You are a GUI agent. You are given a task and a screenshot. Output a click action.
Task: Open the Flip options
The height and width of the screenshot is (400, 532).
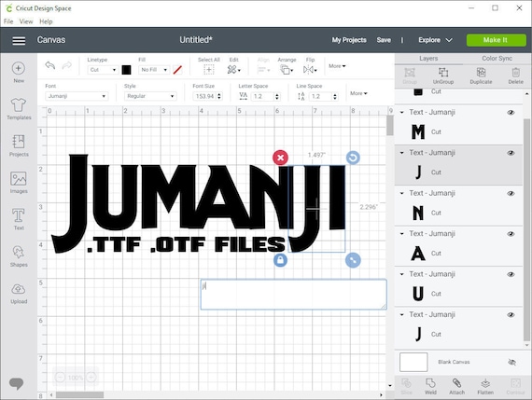pos(310,70)
